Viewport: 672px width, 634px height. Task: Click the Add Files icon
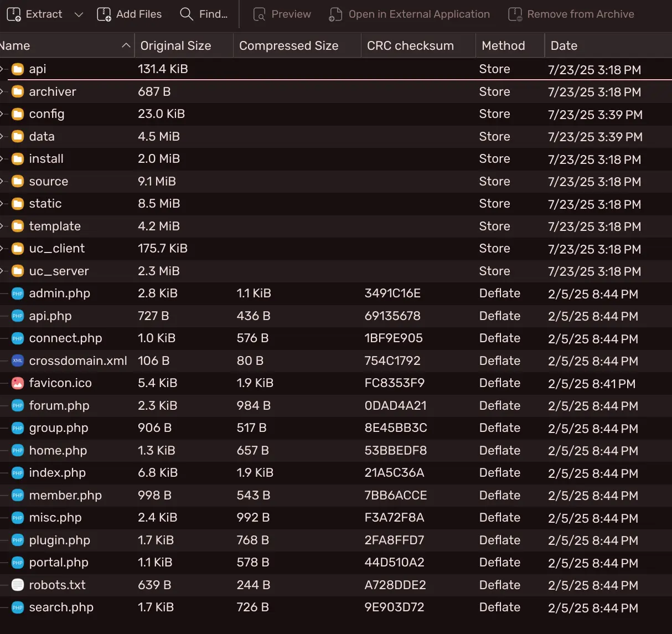click(104, 14)
